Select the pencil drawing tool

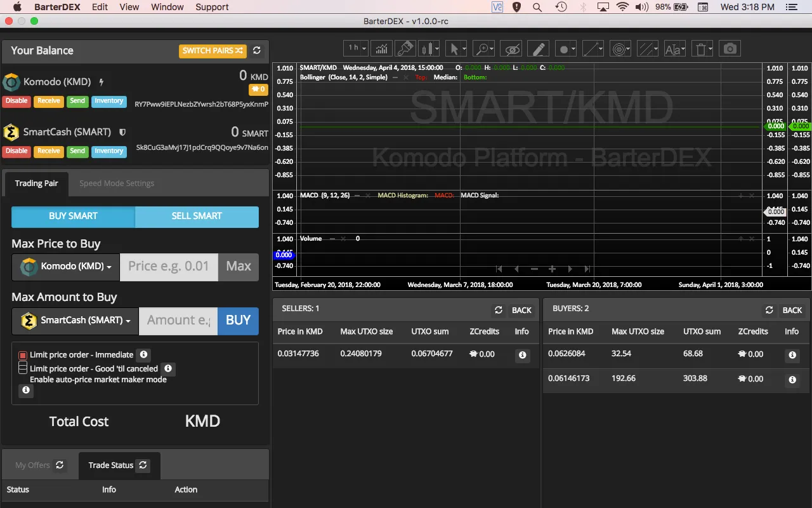point(538,48)
